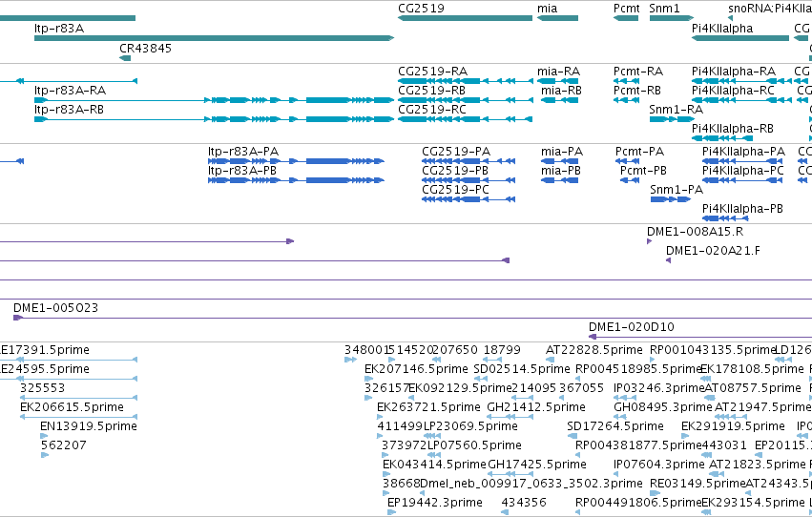Viewport: 812px width, 517px height.
Task: Click the Pi4KIIalpha gene bar
Action: click(740, 38)
